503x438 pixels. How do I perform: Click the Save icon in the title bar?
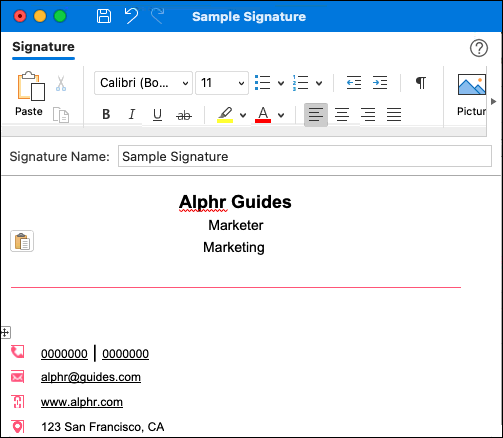click(x=104, y=16)
